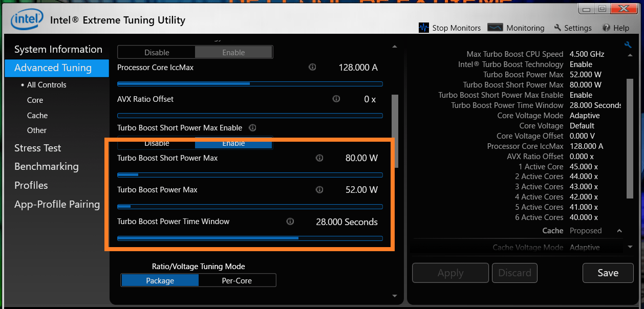644x309 pixels.
Task: Go to Benchmarking
Action: 47,166
